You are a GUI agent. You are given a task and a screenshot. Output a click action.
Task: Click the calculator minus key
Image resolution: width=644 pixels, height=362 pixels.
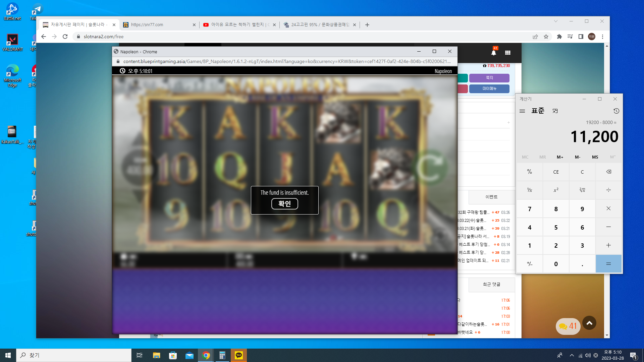point(608,227)
